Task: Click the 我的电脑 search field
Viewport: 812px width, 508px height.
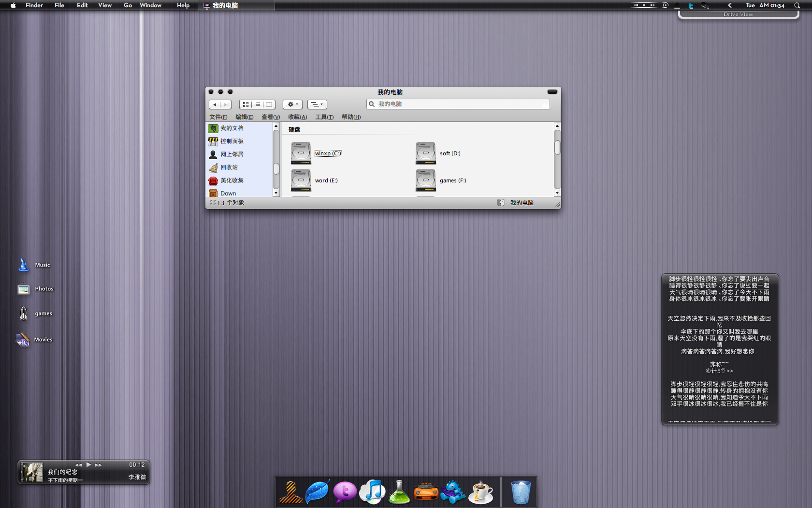Action: (458, 104)
